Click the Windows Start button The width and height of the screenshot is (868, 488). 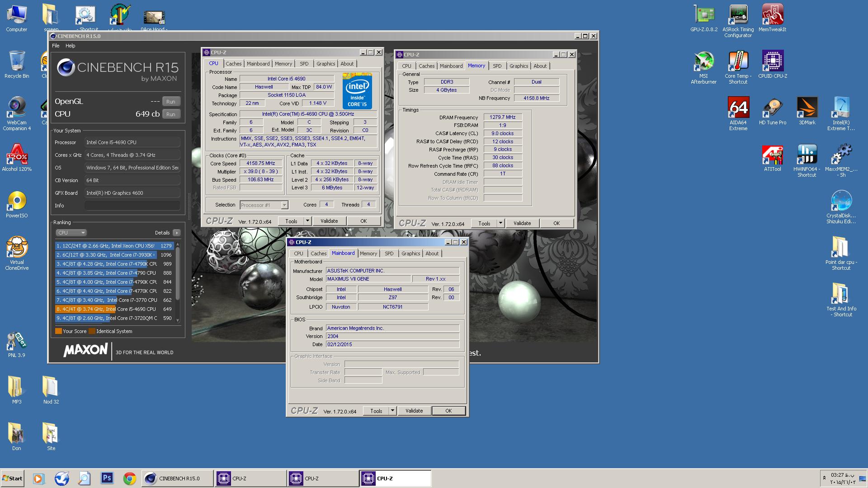pos(12,478)
